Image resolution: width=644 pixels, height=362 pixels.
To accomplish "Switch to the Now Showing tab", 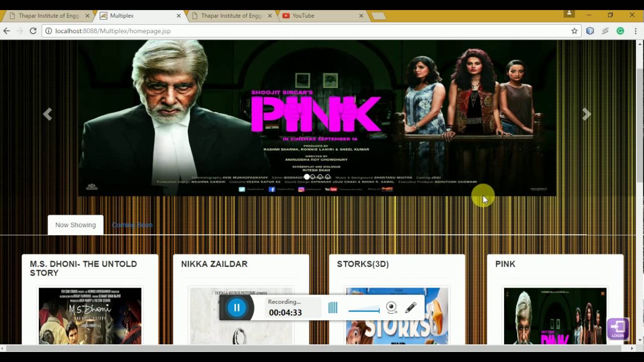I will 75,225.
